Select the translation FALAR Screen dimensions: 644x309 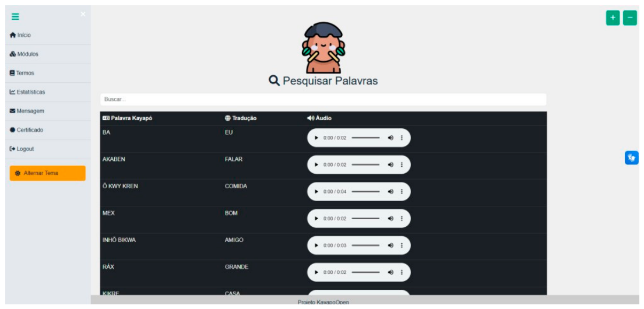click(234, 159)
